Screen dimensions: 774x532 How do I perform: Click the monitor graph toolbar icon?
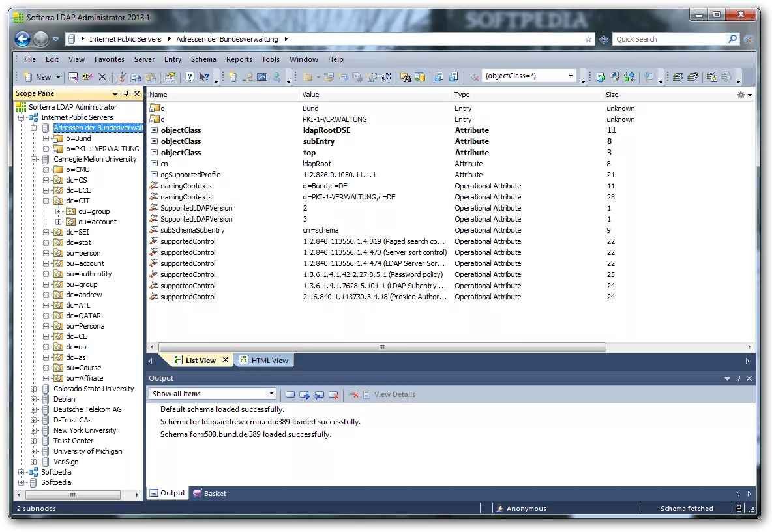[x=262, y=77]
